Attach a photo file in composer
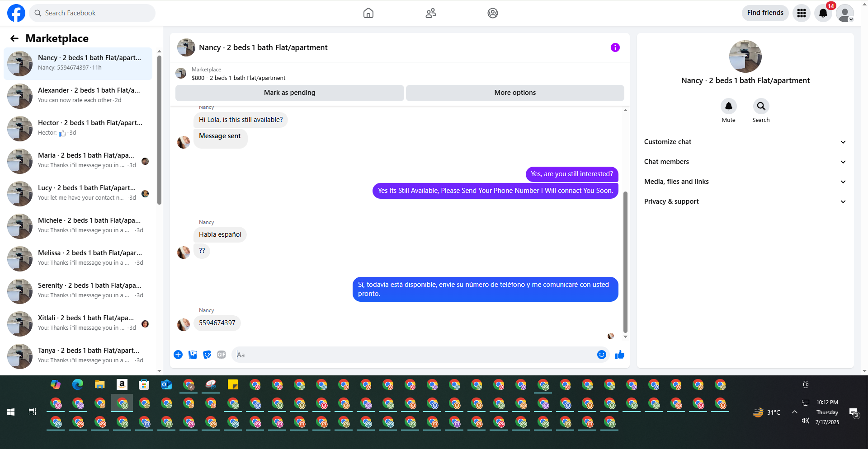The image size is (868, 449). tap(193, 355)
